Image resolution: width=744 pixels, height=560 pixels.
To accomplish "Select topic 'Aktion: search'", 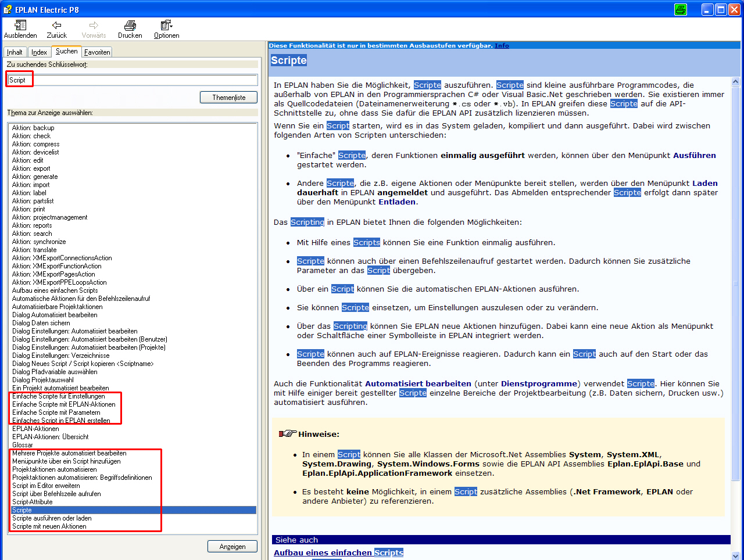I will click(x=32, y=234).
